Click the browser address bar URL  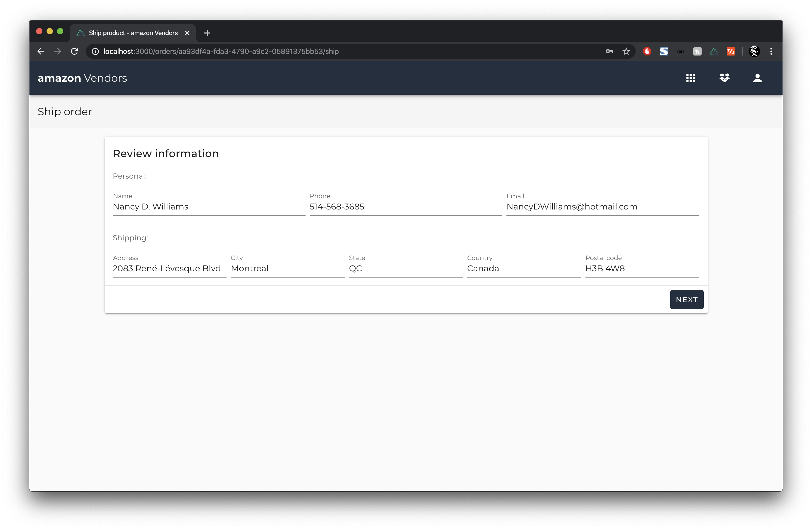click(221, 51)
